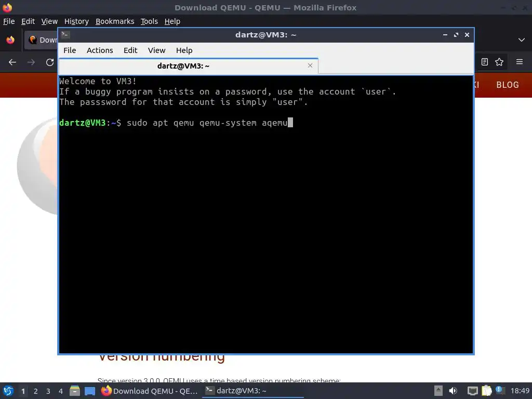Open Firefox hamburger application menu
The width and height of the screenshot is (532, 399).
coord(519,62)
